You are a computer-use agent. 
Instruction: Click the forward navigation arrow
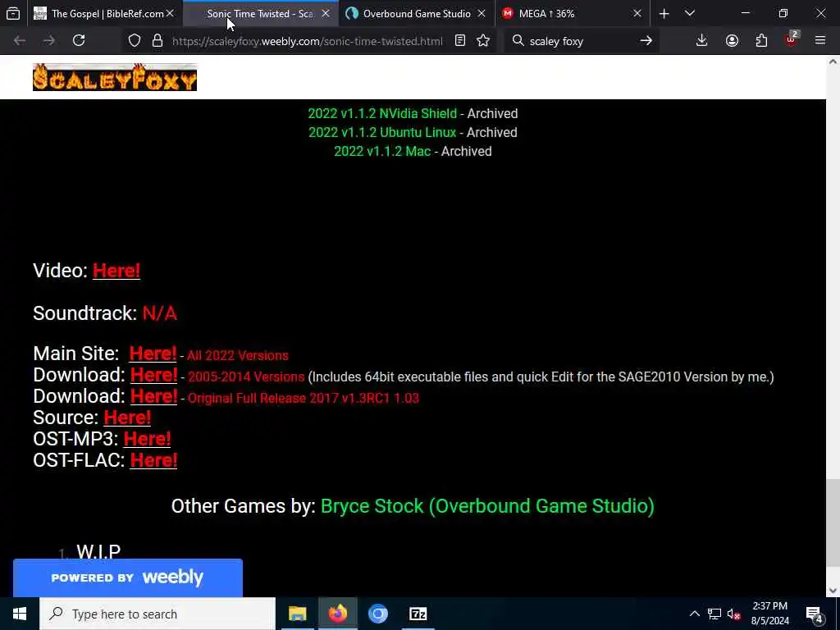tap(48, 41)
